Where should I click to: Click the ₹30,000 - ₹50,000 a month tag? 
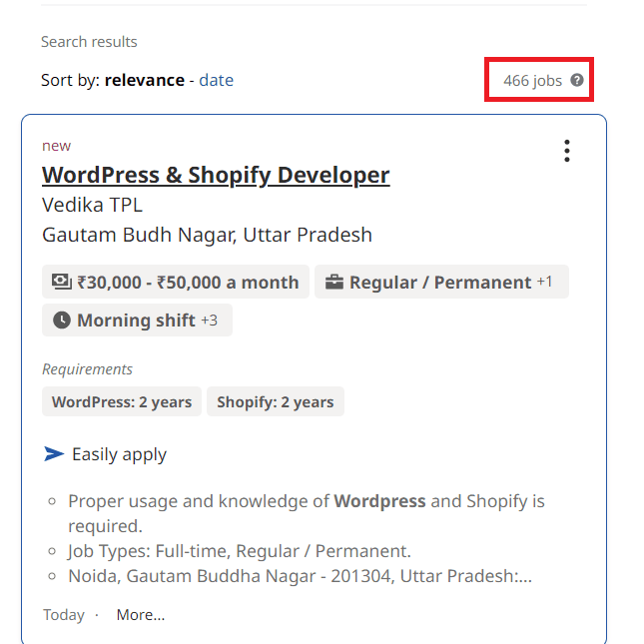coord(176,282)
